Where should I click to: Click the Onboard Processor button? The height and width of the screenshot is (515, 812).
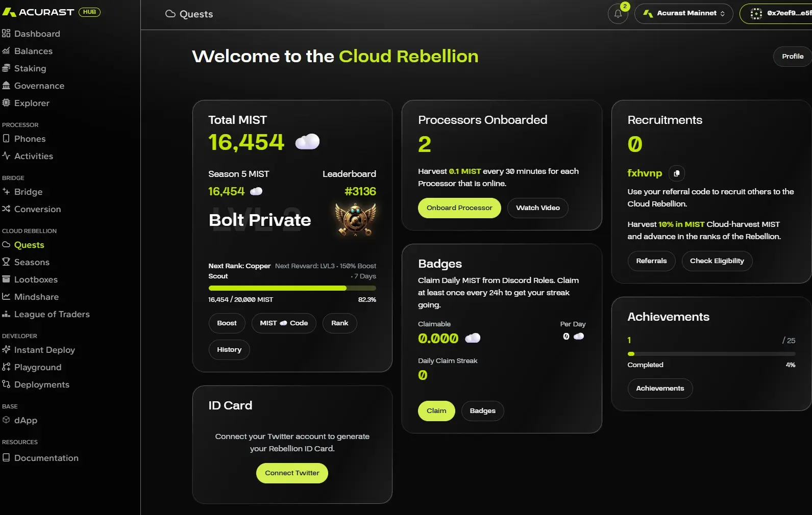459,208
